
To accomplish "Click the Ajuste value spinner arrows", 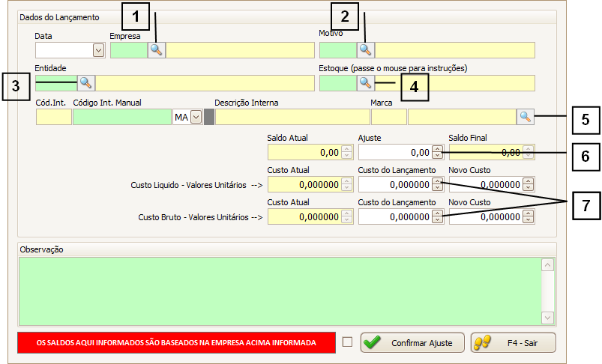I will 437,152.
